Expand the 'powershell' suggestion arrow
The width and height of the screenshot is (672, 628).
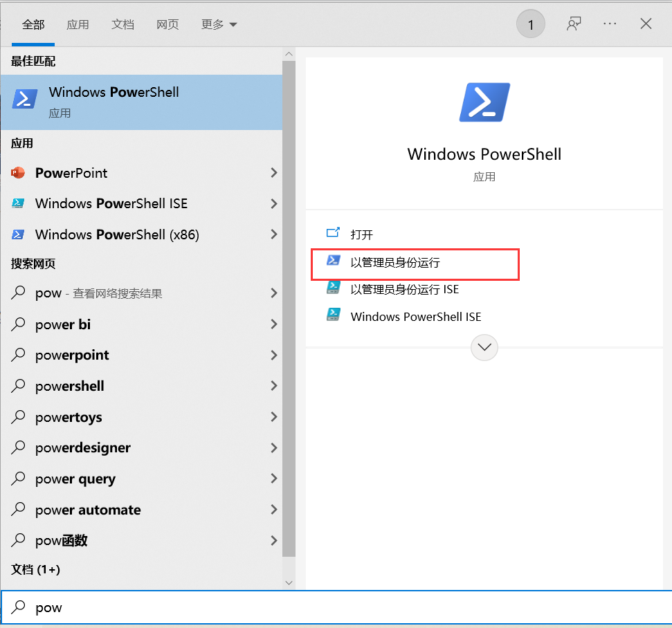tap(274, 386)
